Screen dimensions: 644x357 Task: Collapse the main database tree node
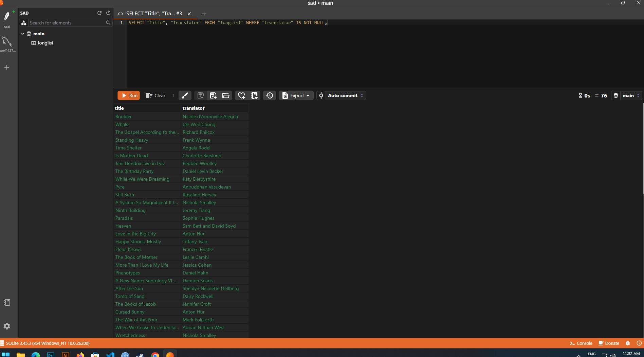point(23,34)
